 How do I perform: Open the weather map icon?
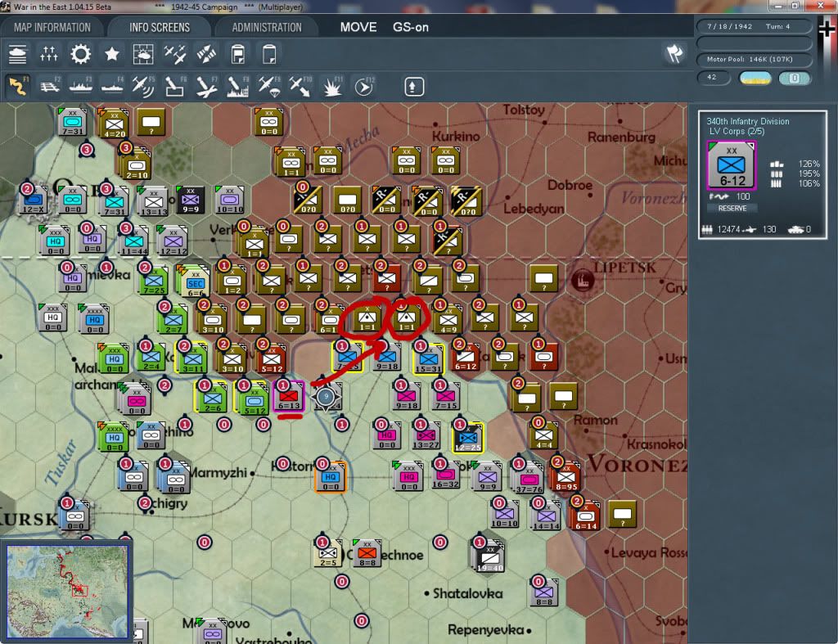point(142,54)
